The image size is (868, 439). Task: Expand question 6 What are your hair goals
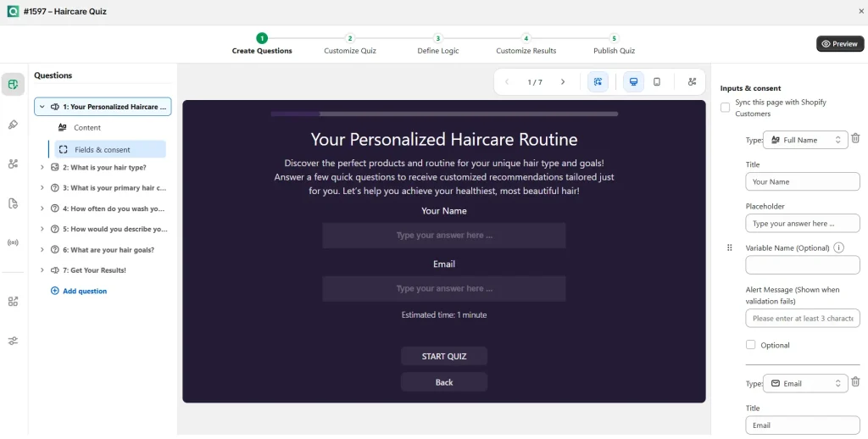tap(42, 250)
